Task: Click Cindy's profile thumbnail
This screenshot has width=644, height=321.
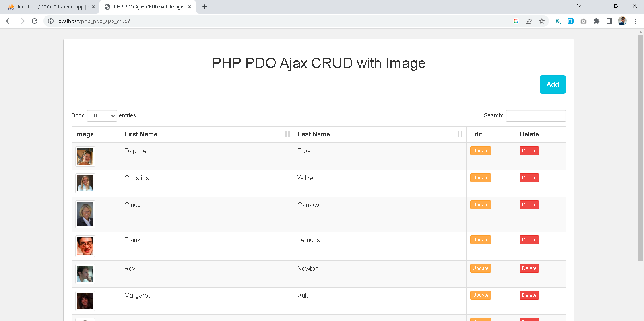Action: point(85,214)
